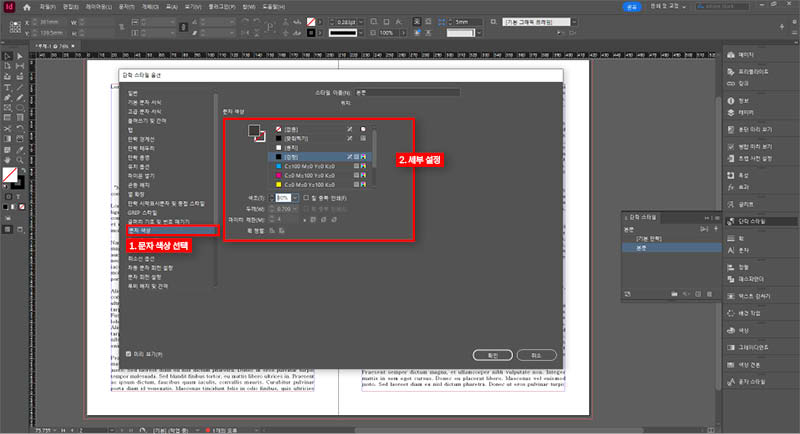Image resolution: width=800 pixels, height=434 pixels.
Task: Select 문자 회전 설정 category in dialog
Action: (x=144, y=277)
